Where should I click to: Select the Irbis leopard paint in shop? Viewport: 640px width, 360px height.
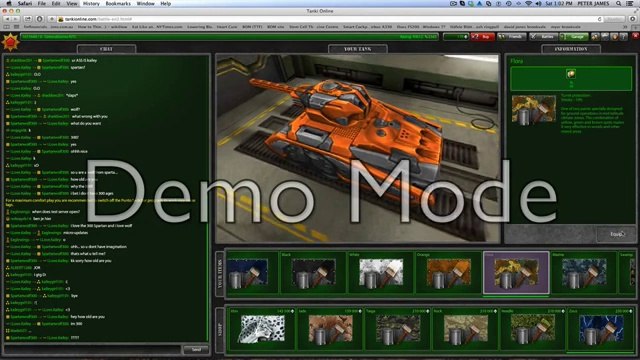pyautogui.click(x=262, y=329)
